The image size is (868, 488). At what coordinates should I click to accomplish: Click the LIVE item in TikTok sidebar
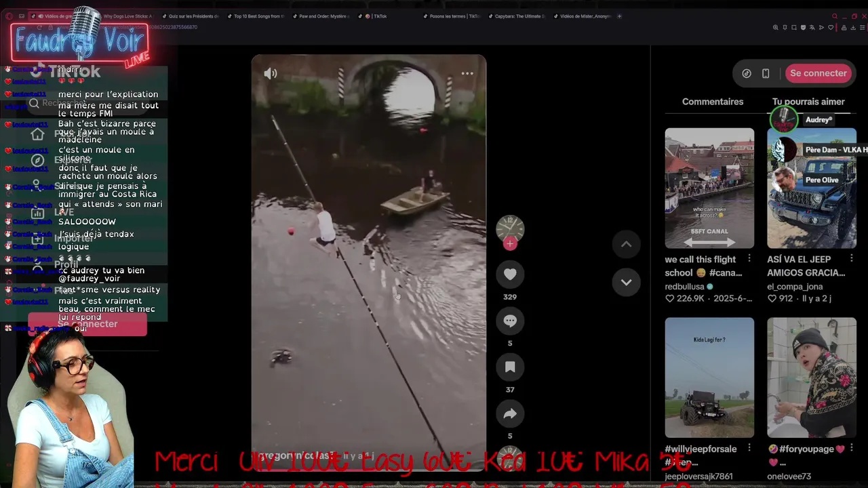tap(54, 212)
